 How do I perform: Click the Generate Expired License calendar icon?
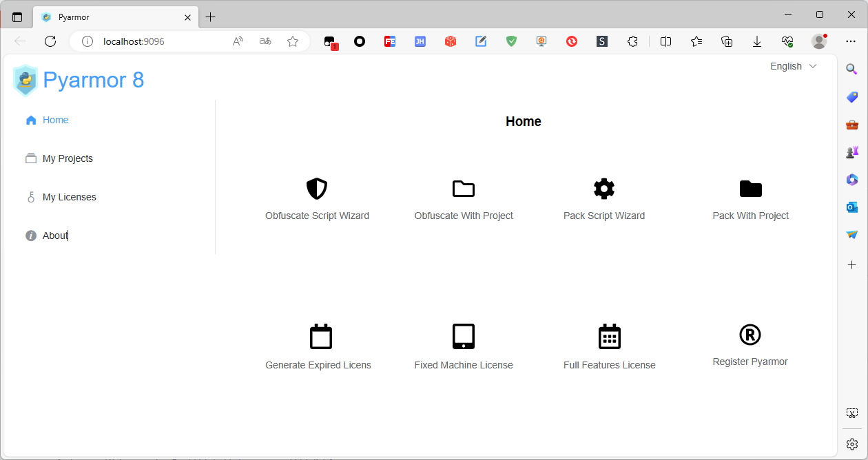click(321, 337)
